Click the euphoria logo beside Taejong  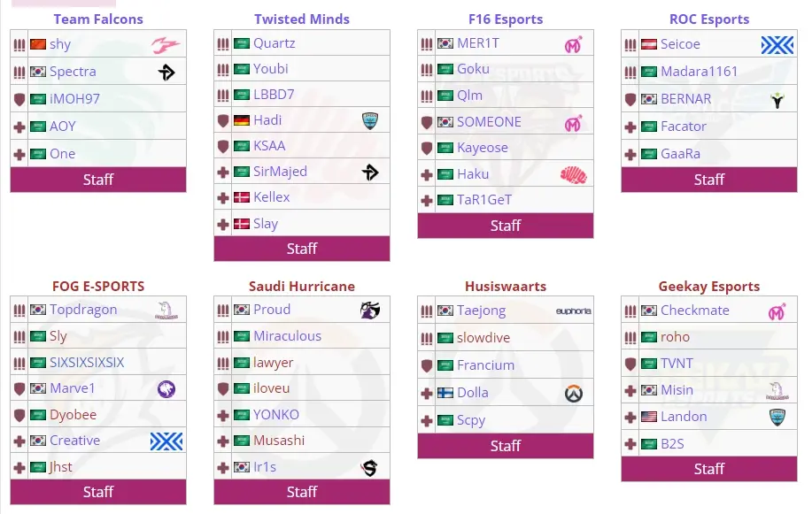573,311
